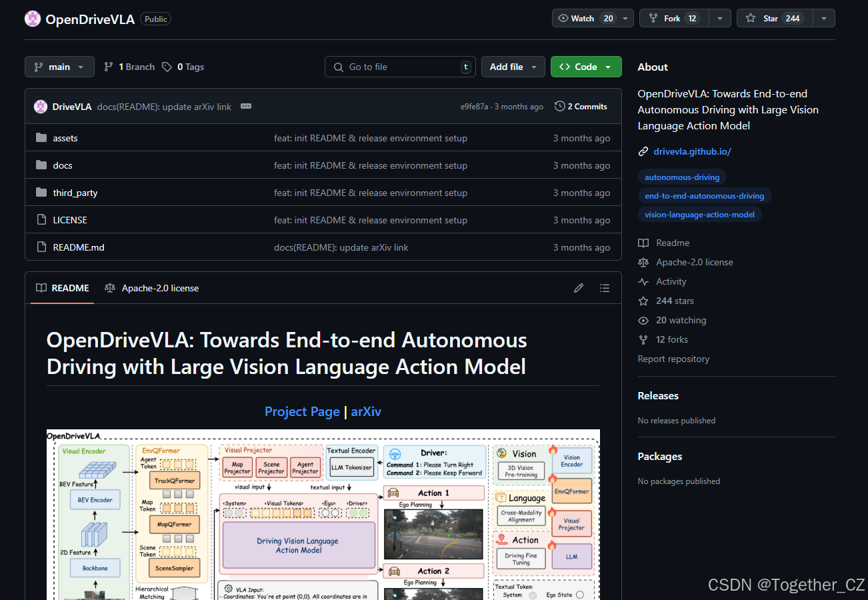This screenshot has height=600, width=868.
Task: Click the link icon beside drivevla.github.io
Action: [643, 151]
